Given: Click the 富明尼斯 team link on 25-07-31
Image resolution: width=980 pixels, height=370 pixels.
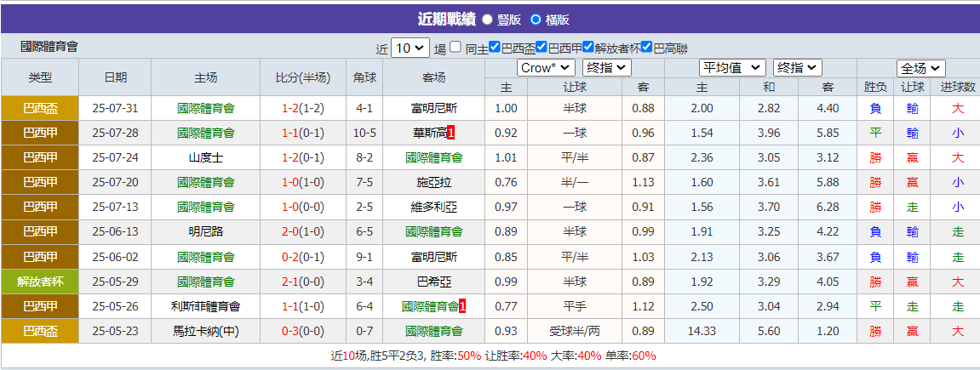Looking at the screenshot, I should click(433, 108).
